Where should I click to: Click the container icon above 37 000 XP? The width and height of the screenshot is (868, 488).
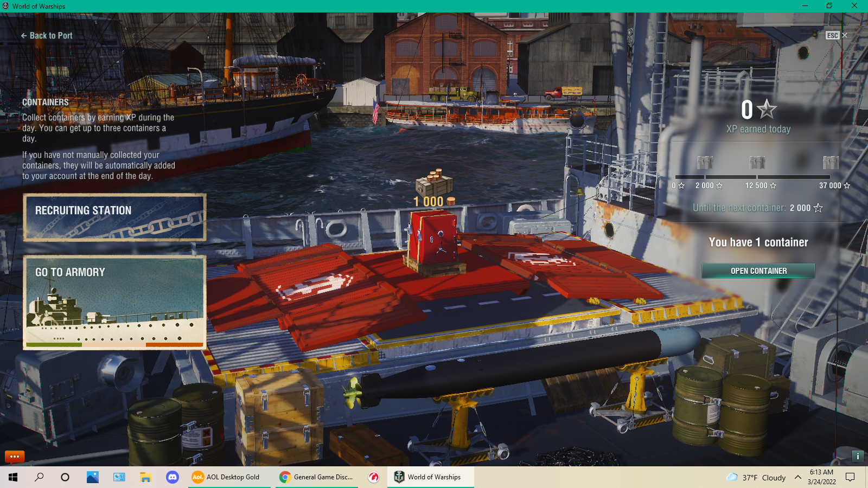click(x=831, y=162)
